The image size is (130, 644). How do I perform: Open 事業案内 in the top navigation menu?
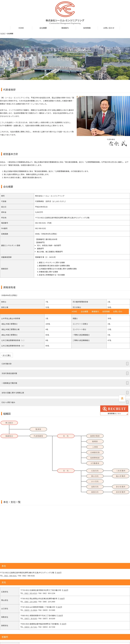click(65, 28)
